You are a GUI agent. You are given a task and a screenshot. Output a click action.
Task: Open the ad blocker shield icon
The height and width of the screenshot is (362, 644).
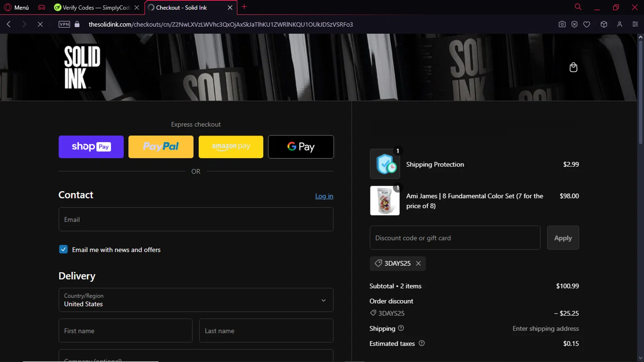pyautogui.click(x=574, y=24)
